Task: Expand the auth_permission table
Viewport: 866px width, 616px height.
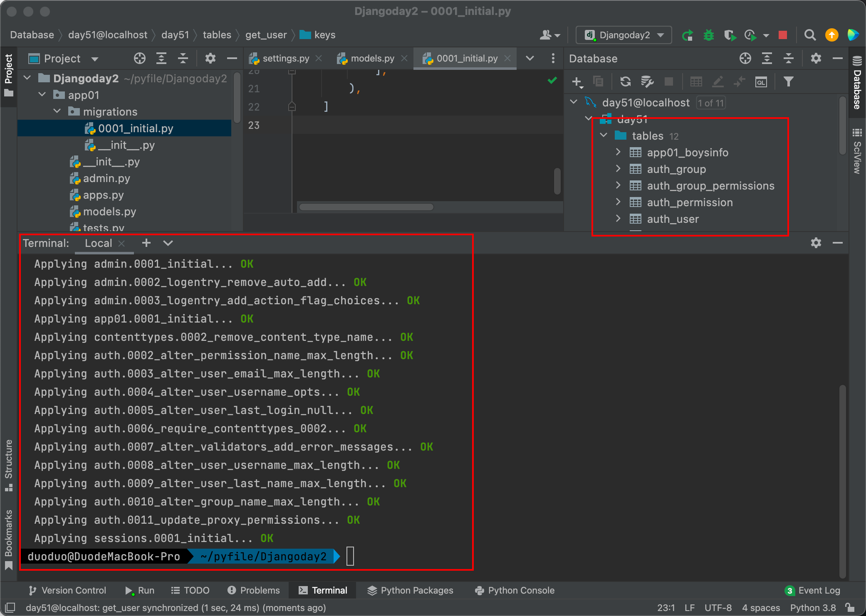Action: tap(618, 202)
